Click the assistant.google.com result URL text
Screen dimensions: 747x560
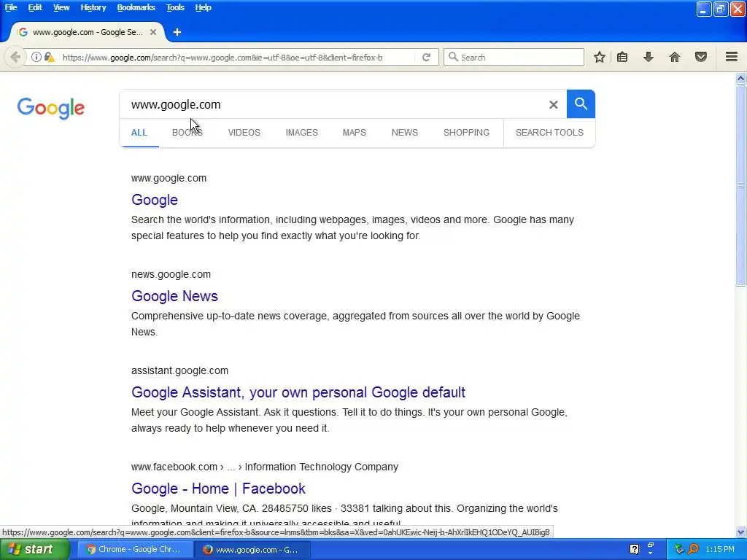(x=179, y=370)
